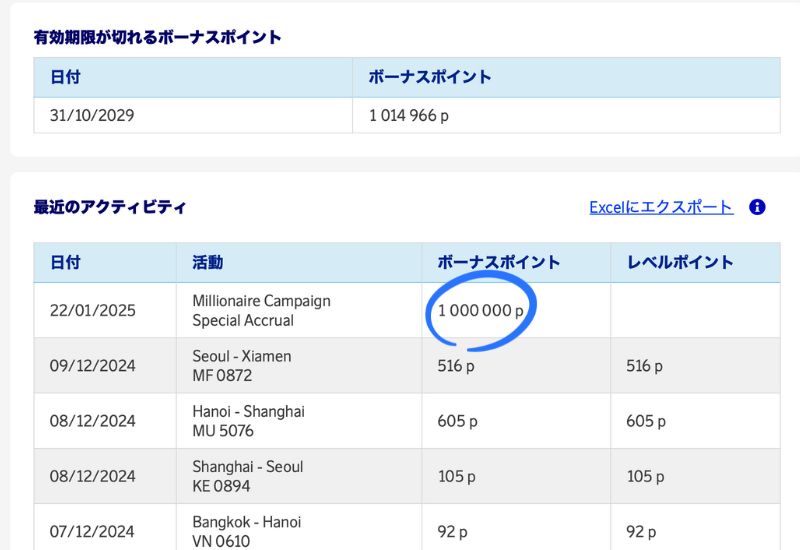The image size is (800, 550).
Task: Click the 活動 column header
Action: coord(208,262)
